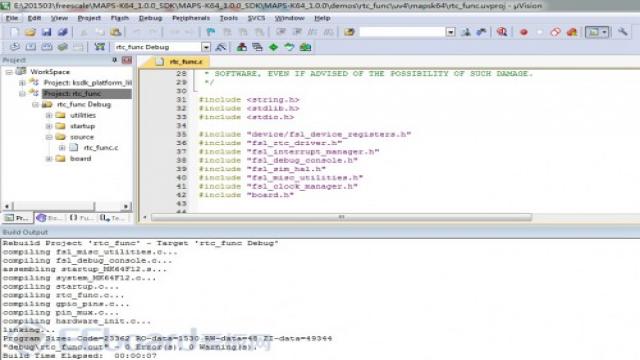640x360 pixels.
Task: Click the Select Software Packs icon
Action: [x=289, y=47]
